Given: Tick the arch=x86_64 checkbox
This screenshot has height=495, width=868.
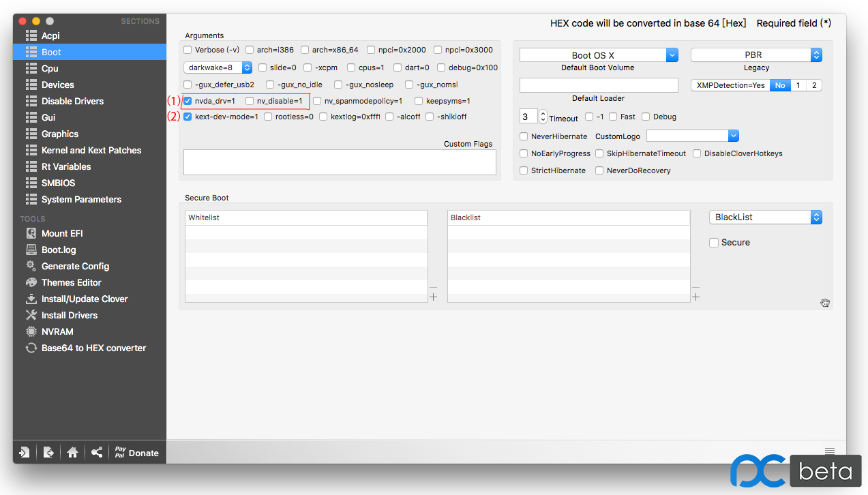Looking at the screenshot, I should (305, 50).
